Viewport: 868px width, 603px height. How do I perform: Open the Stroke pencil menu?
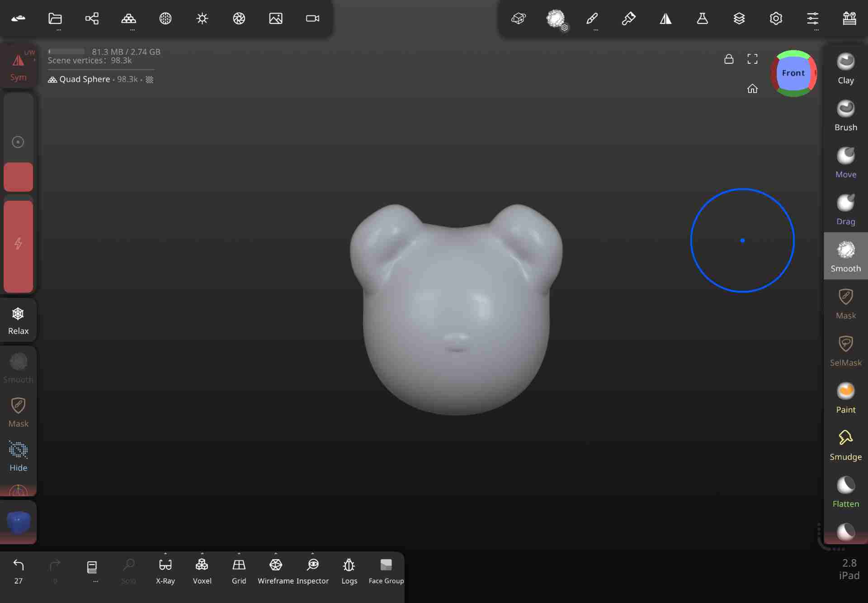pos(592,19)
